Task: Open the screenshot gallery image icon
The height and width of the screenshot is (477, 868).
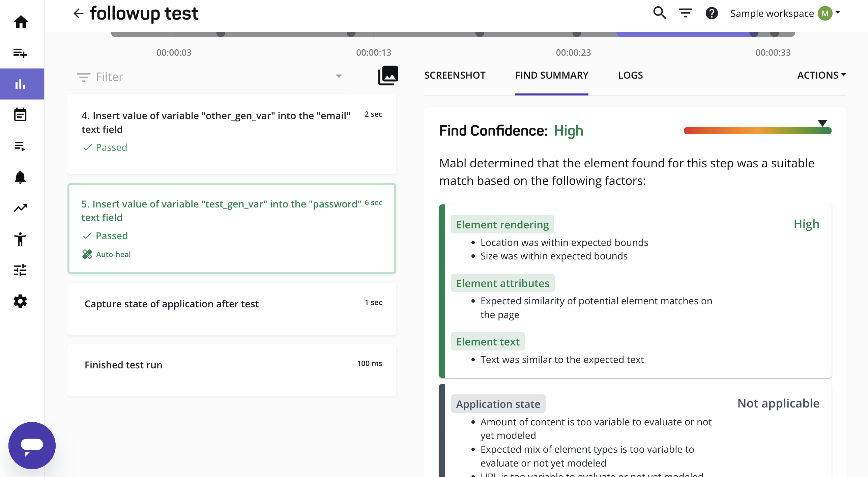Action: [388, 76]
